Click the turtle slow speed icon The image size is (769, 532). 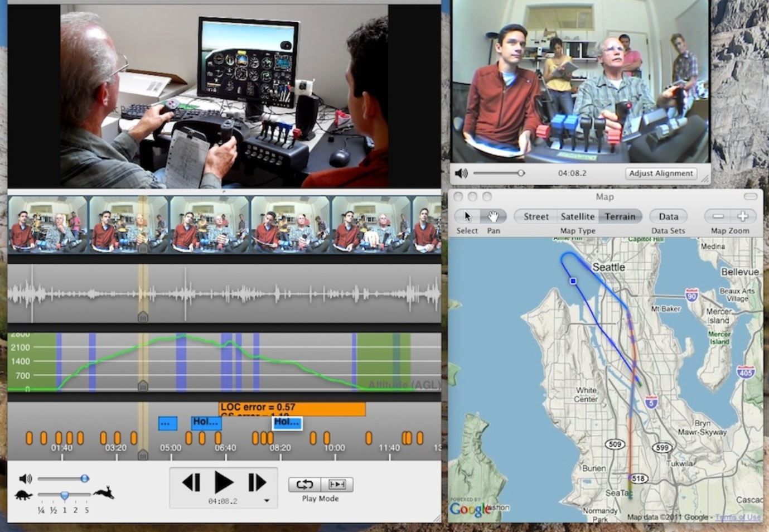(23, 495)
